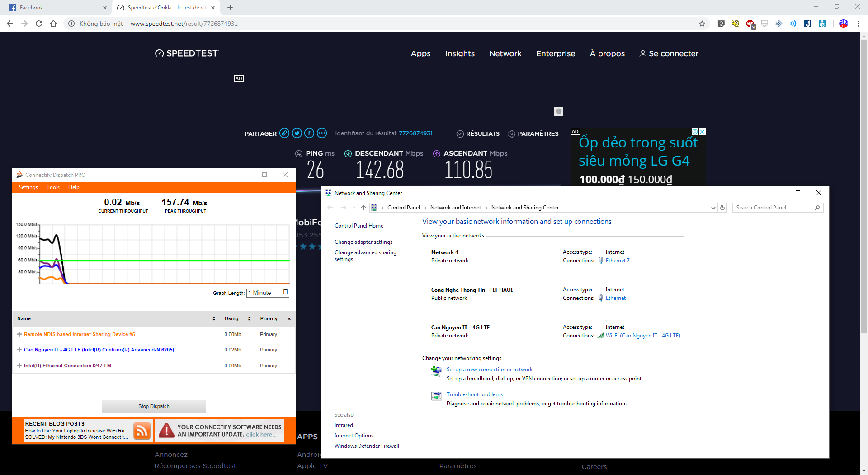Click the Stop Dispatch button
This screenshot has width=868, height=475.
pos(154,406)
